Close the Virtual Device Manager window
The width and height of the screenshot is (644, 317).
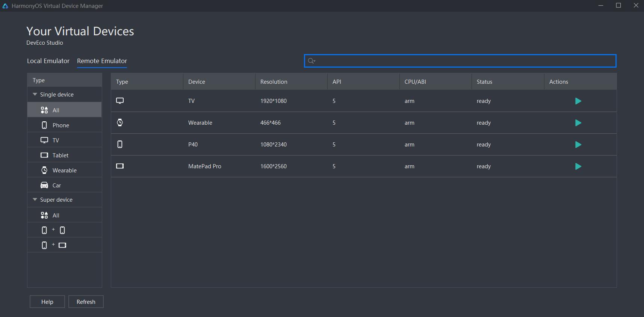[636, 6]
